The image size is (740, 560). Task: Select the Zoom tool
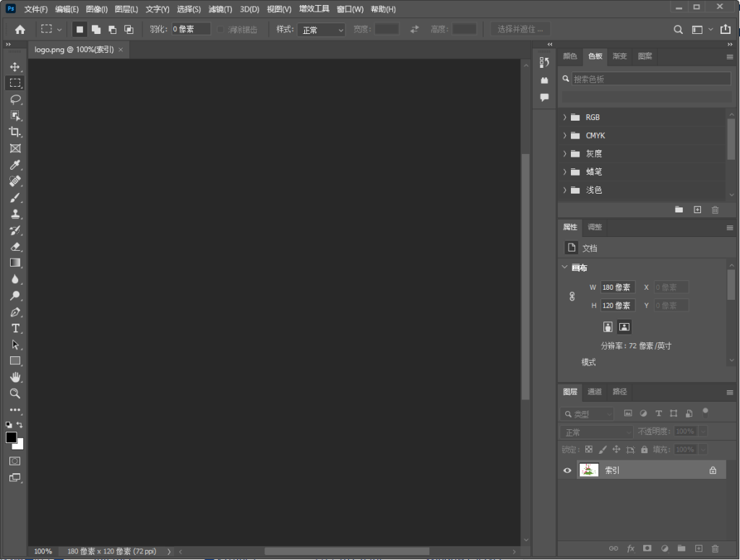point(14,394)
